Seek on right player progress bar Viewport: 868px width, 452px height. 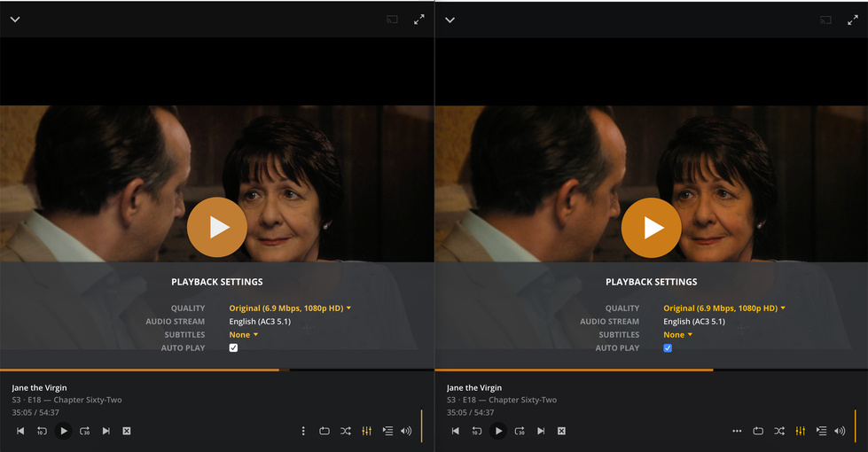coord(652,370)
